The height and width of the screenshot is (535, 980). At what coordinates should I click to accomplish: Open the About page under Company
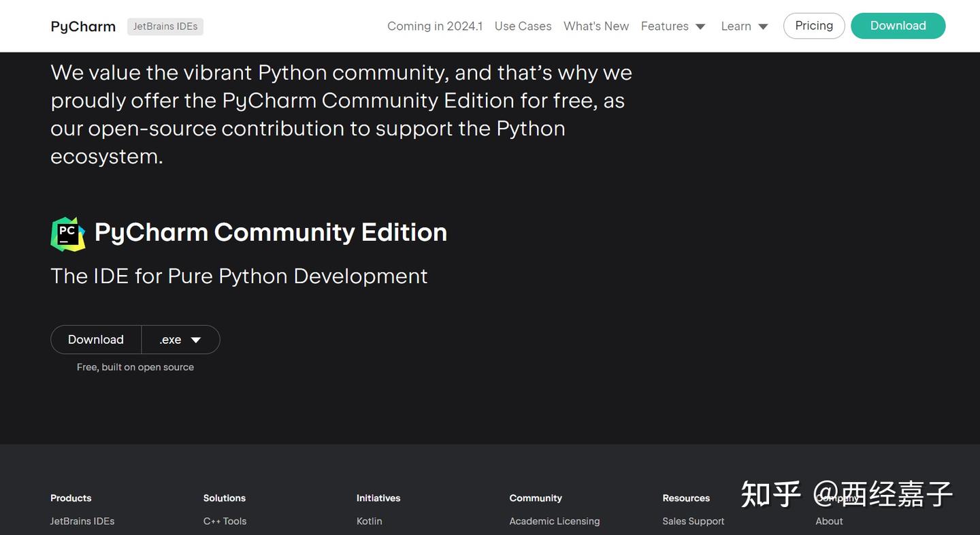(829, 521)
